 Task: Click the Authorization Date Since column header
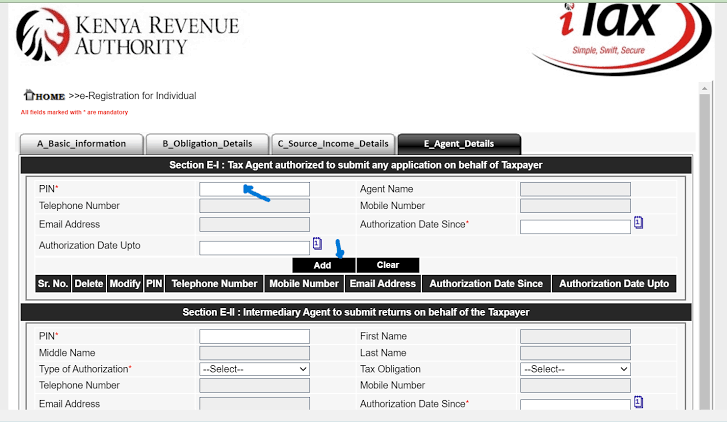coord(486,284)
